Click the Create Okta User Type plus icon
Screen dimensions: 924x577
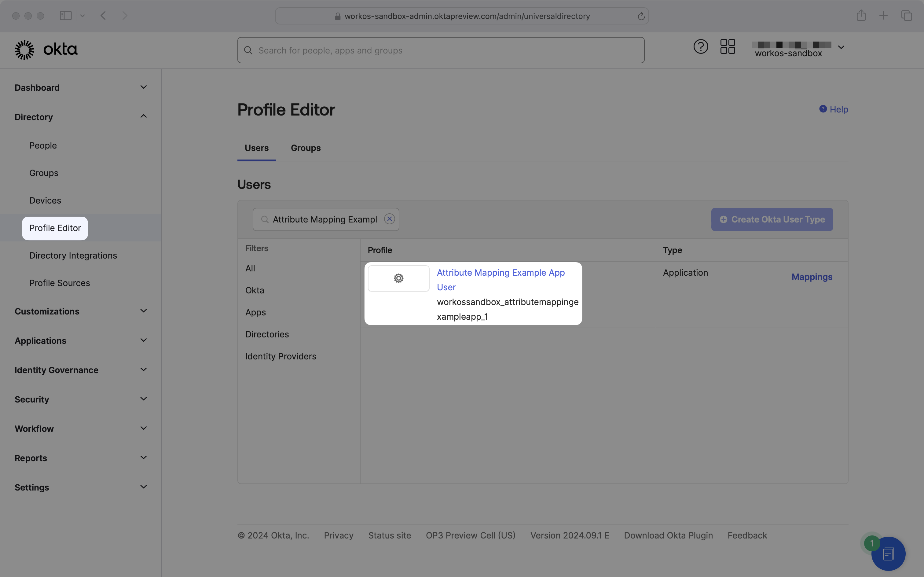(723, 219)
